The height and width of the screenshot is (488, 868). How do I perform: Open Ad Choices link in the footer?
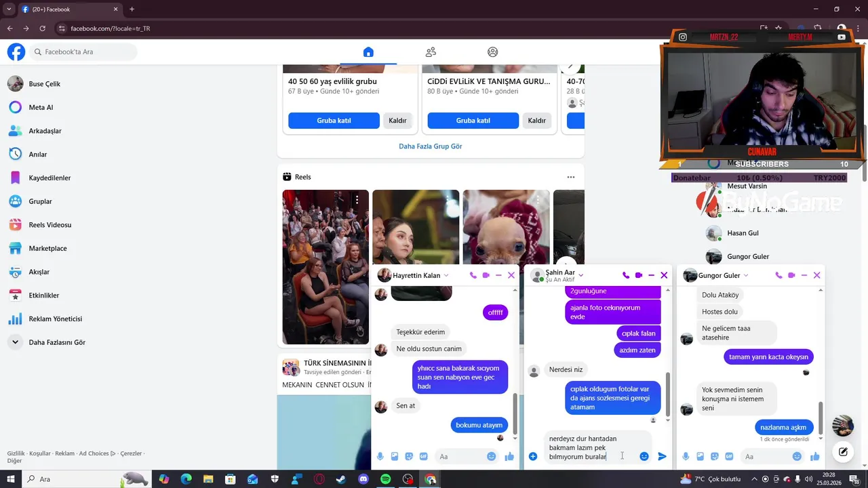pos(97,453)
